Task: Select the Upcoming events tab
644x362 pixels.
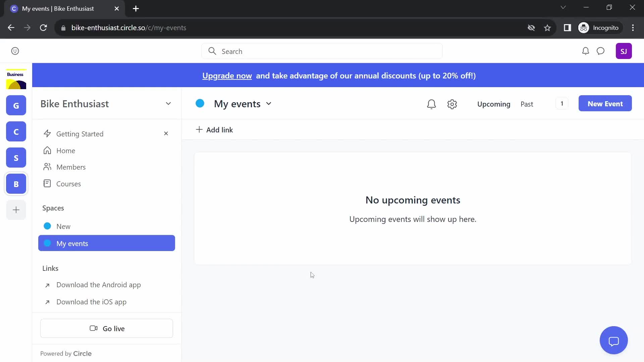Action: pos(494,104)
